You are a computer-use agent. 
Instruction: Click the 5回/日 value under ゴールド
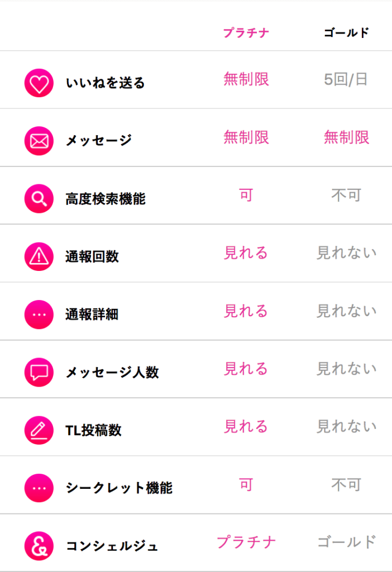click(346, 79)
